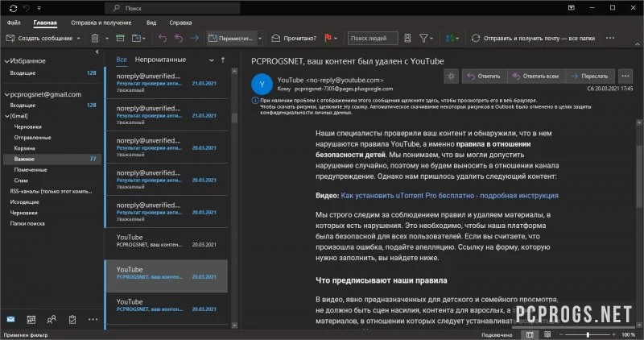644x340 pixels.
Task: Open the address book icon
Action: [407, 38]
